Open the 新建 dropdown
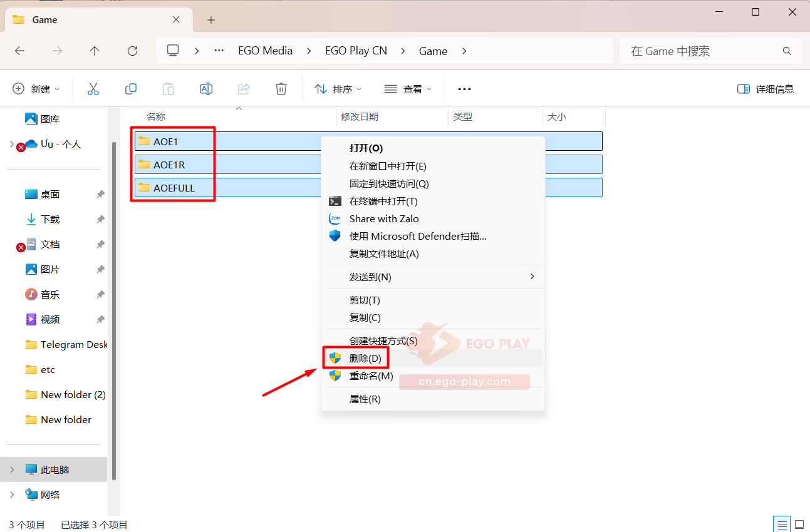810x532 pixels. click(36, 89)
